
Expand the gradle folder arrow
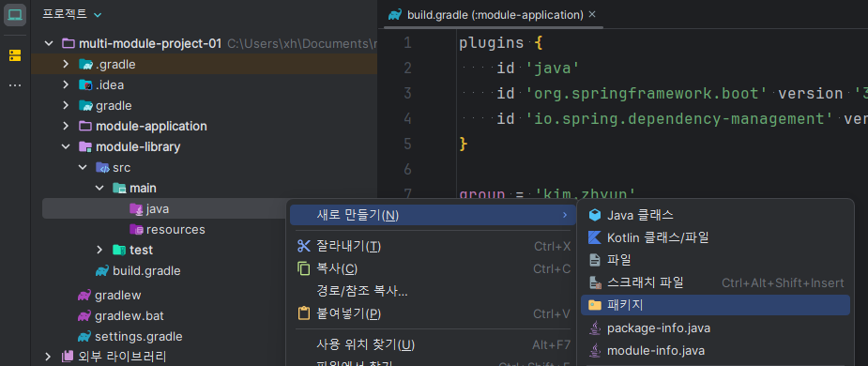[x=66, y=105]
